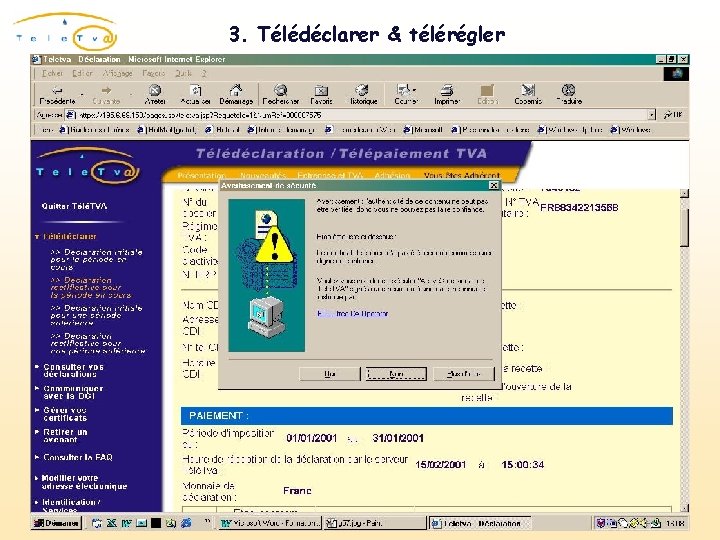Screen dimensions: 720x540
Task: Stop loading with the Arrêter icon
Action: 155,90
